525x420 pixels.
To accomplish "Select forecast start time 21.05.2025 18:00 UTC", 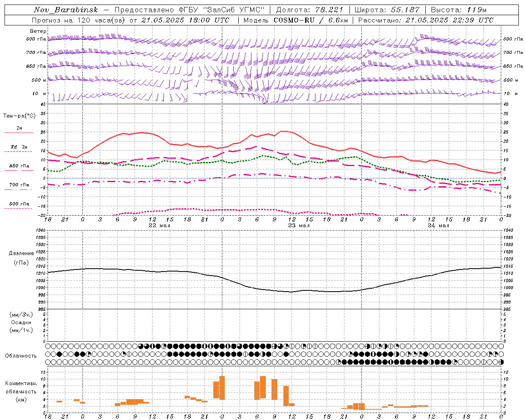I will point(185,20).
